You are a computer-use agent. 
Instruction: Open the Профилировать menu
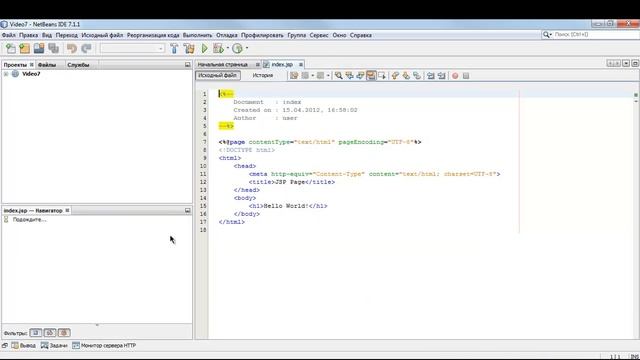(262, 35)
